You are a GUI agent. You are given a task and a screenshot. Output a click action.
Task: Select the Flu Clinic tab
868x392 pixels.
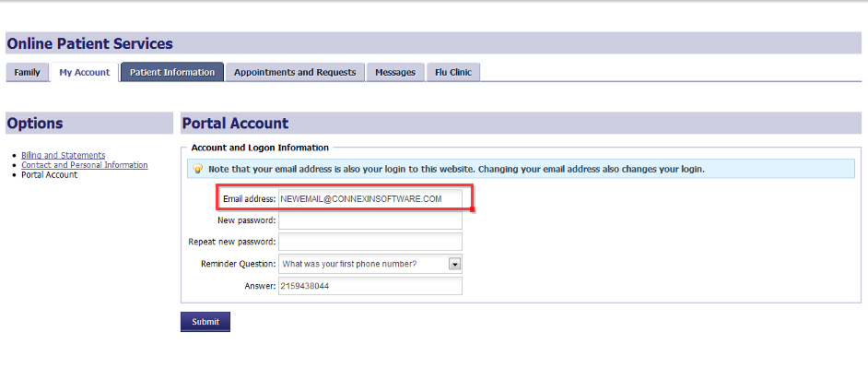(453, 72)
